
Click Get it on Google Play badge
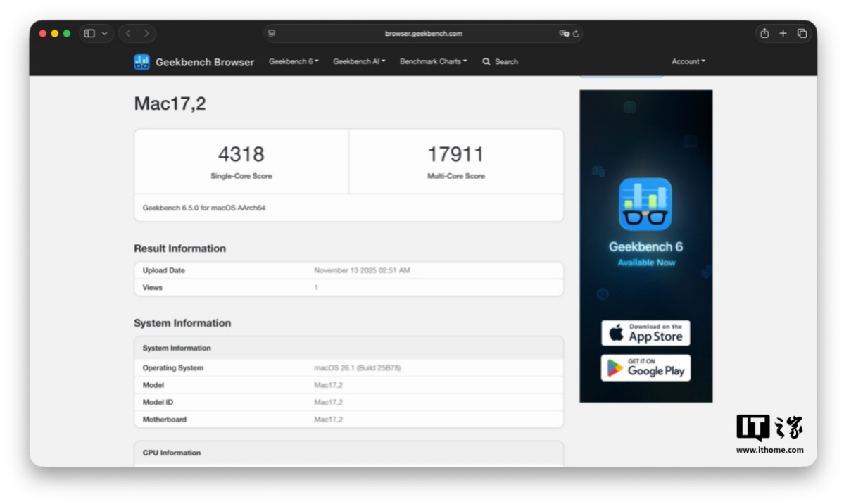click(x=645, y=368)
